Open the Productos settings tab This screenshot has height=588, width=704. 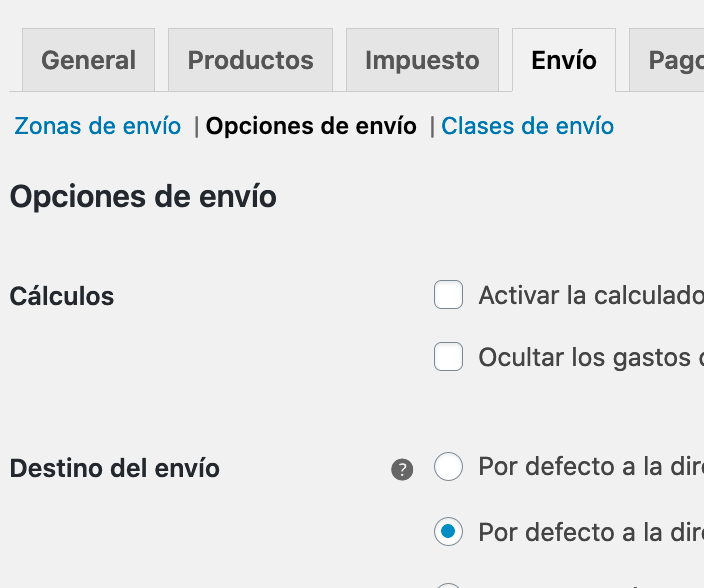pos(250,60)
